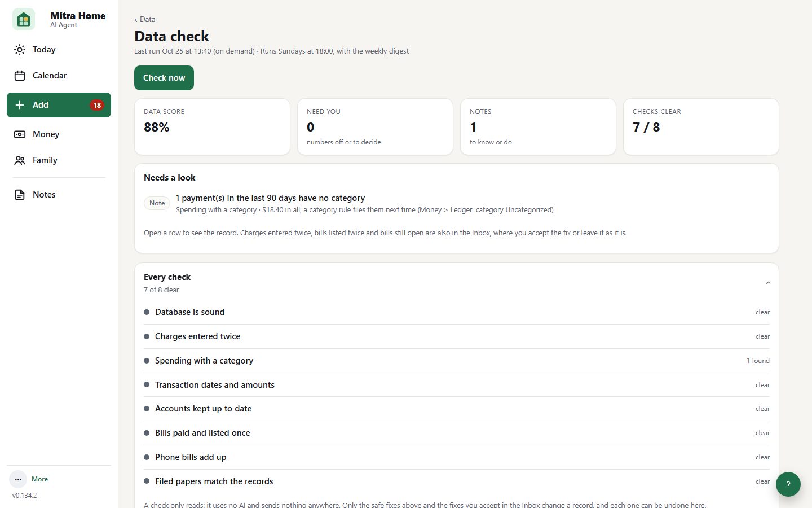Click the '7 of 8 clear' summary text
Image resolution: width=812 pixels, height=508 pixels.
[x=161, y=290]
